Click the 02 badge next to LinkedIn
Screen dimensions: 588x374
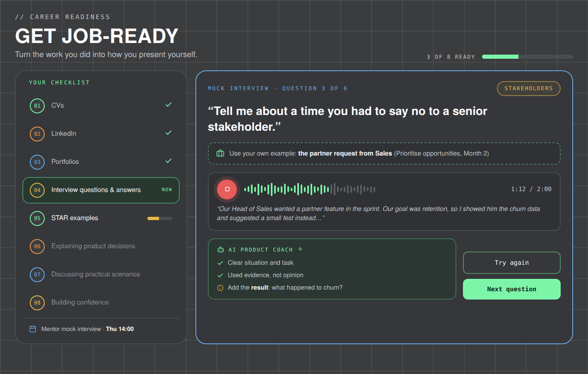pos(37,134)
